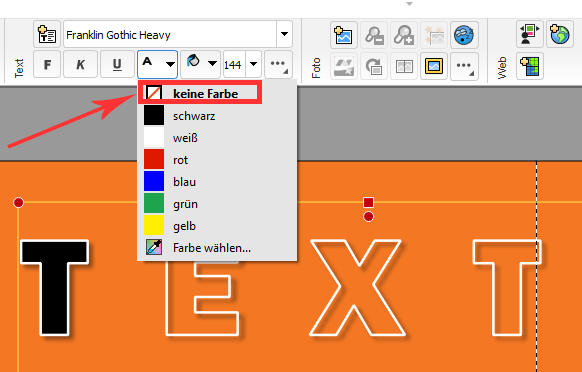Viewport: 582px width, 372px height.
Task: Expand the font size 144 dropdown arrow
Action: coord(254,64)
